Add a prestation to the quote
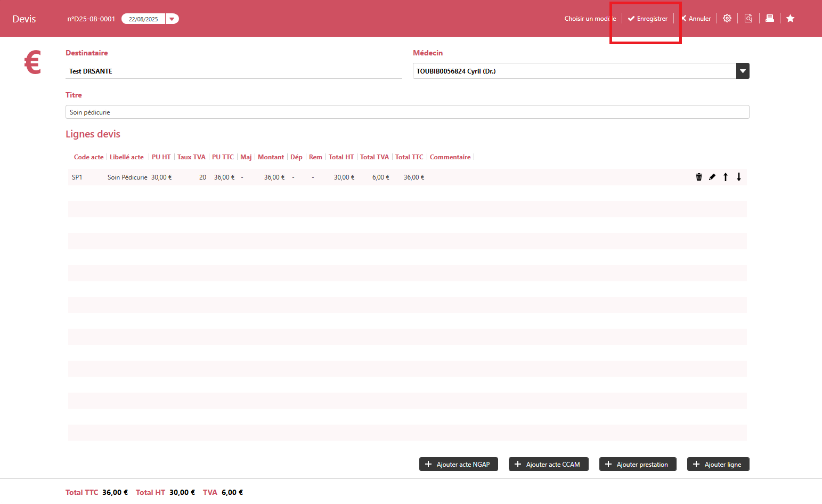The width and height of the screenshot is (822, 504). pos(638,464)
